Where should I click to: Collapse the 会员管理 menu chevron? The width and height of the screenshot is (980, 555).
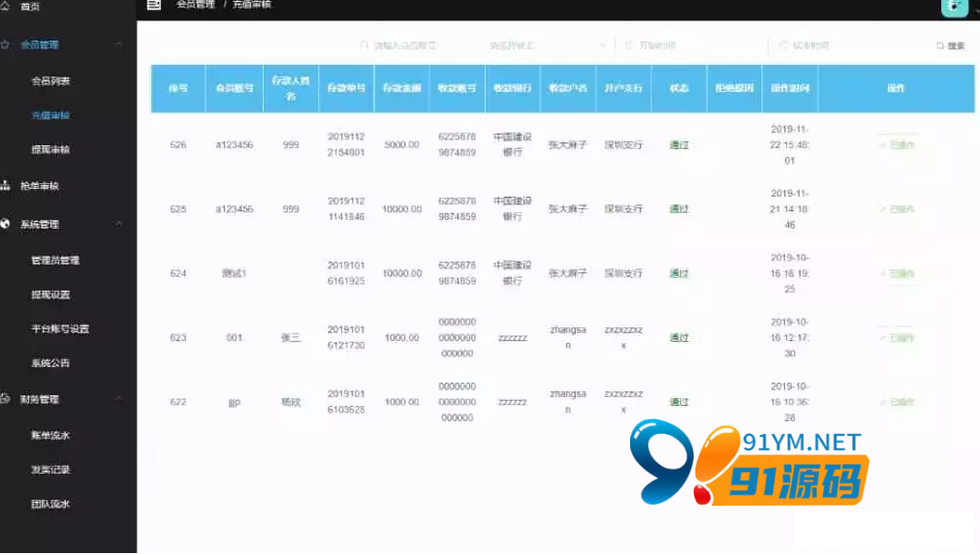[118, 45]
